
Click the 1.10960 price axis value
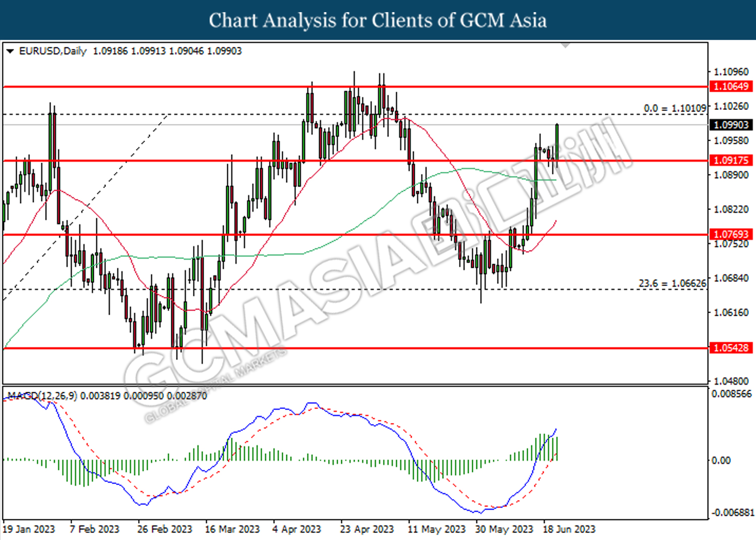coord(732,72)
